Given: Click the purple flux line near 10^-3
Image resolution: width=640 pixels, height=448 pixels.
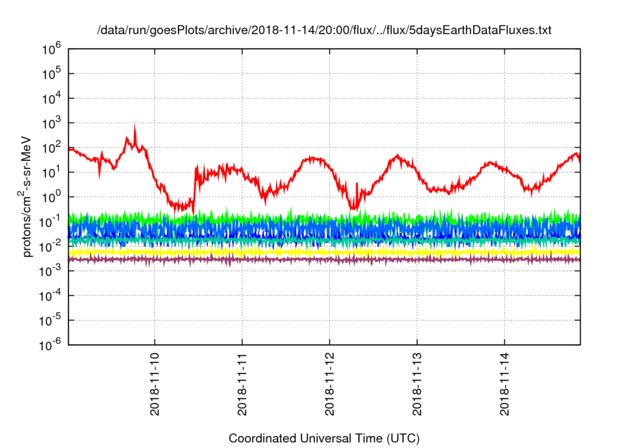Looking at the screenshot, I should (x=324, y=259).
